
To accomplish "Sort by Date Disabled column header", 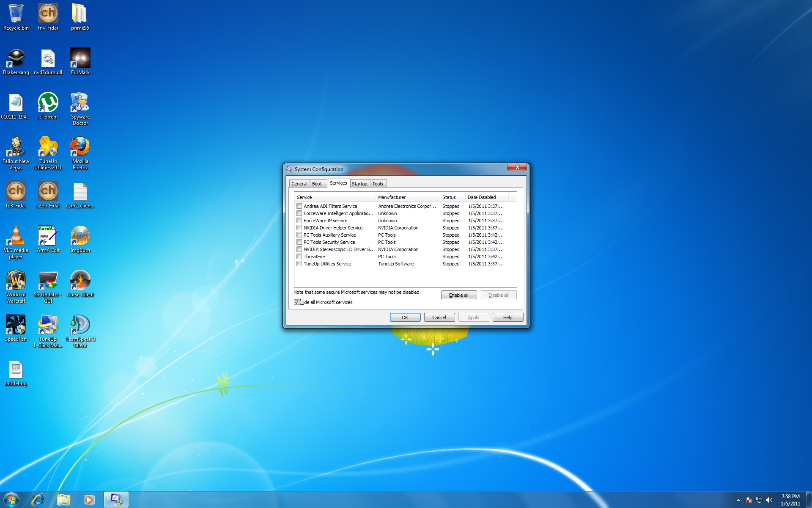I will (487, 197).
